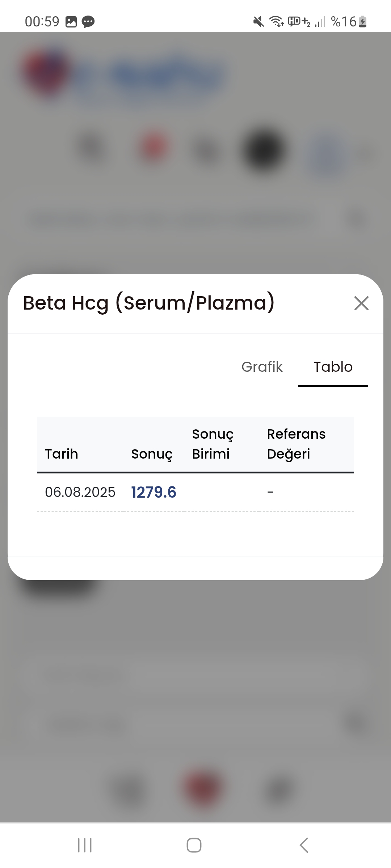The image size is (391, 868).
Task: Open recent apps from navigation bar
Action: coord(85,845)
